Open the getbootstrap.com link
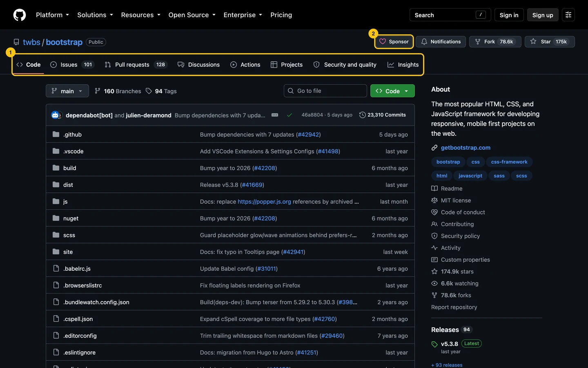The image size is (588, 368). pos(465,148)
